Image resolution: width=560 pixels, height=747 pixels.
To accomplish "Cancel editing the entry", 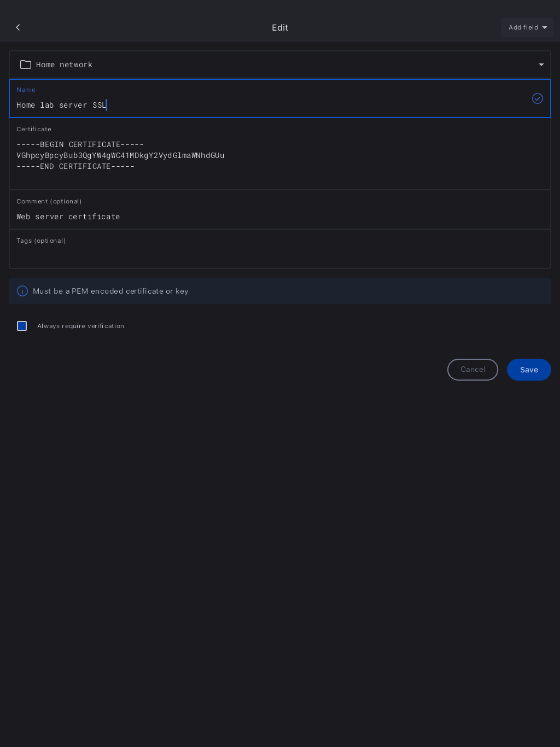I will [x=472, y=370].
